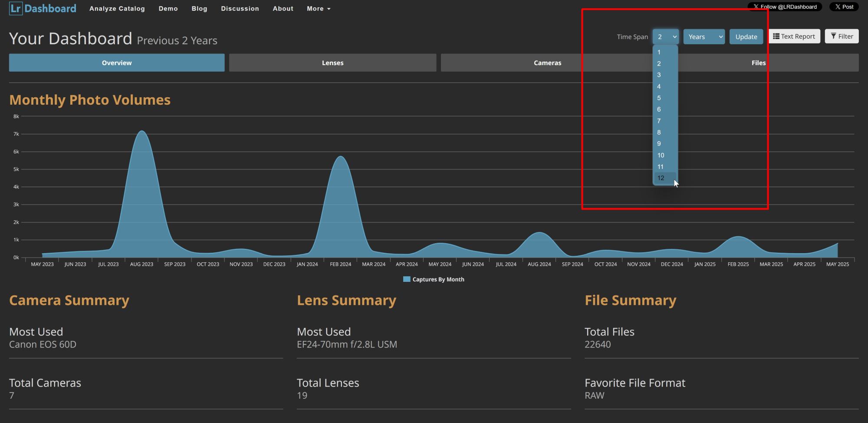Open the Analyze Catalog page
Viewport: 868px width, 423px height.
tap(117, 9)
